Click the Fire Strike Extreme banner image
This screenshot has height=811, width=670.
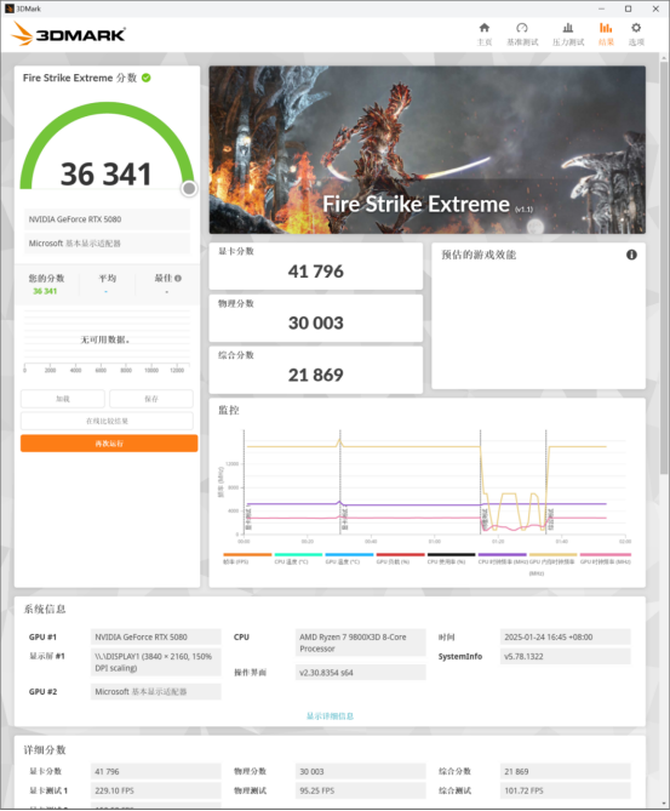[x=427, y=149]
